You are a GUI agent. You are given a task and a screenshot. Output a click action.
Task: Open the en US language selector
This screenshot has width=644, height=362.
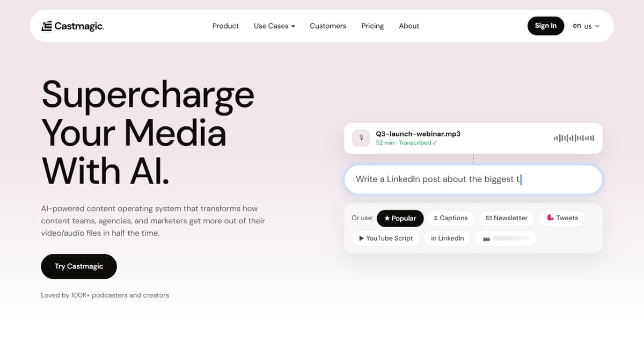click(586, 26)
